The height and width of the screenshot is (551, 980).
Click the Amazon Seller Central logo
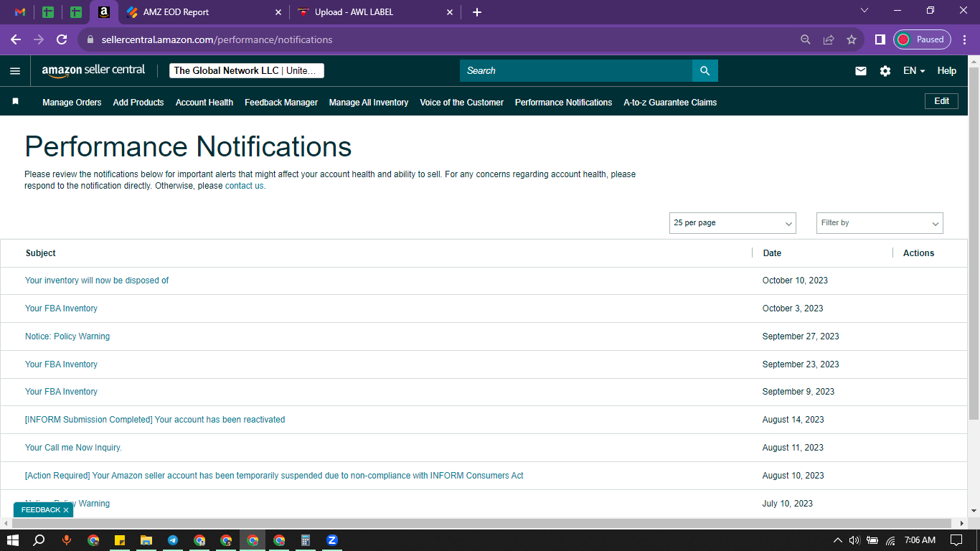[x=93, y=70]
